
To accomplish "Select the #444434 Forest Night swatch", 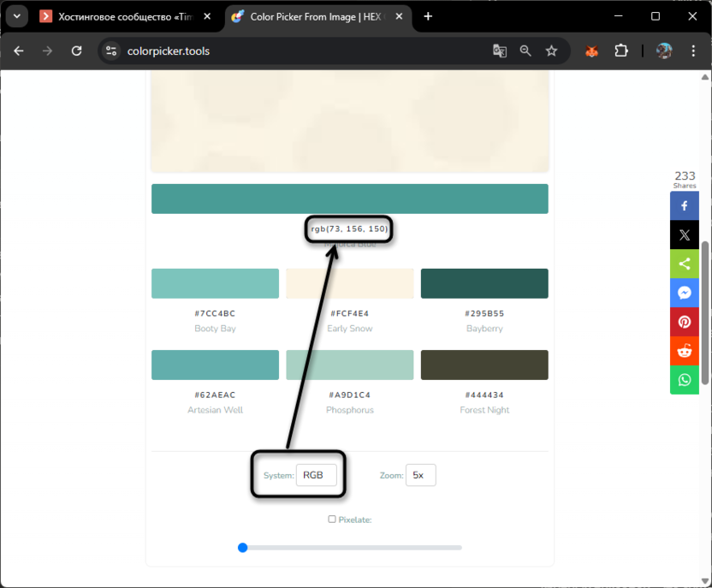I will click(484, 365).
